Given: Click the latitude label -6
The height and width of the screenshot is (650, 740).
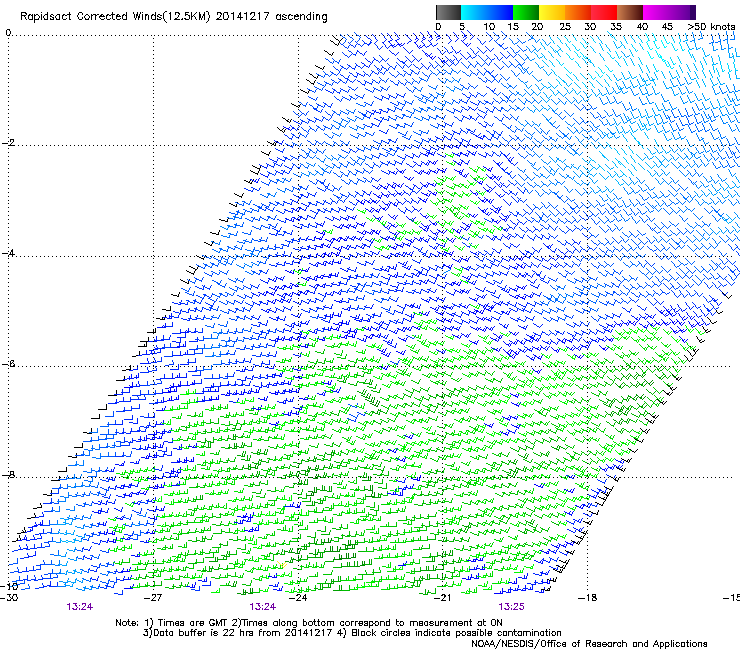Looking at the screenshot, I should pos(8,364).
